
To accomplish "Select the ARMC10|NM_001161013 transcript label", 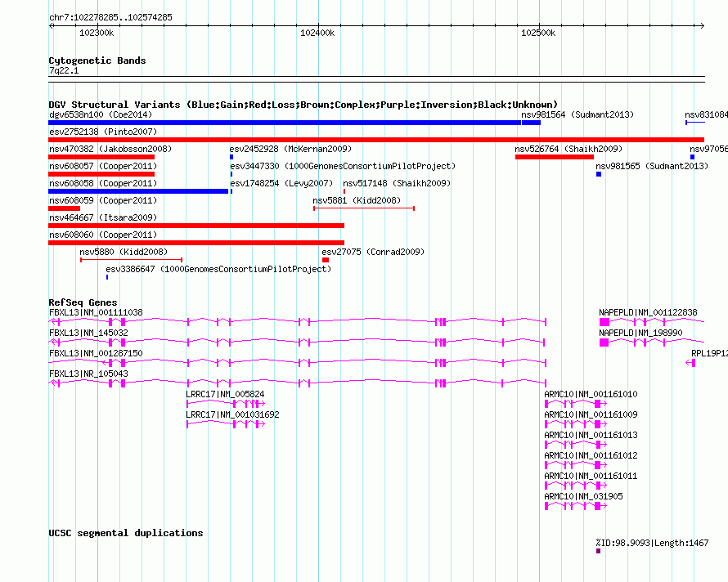I will (591, 436).
